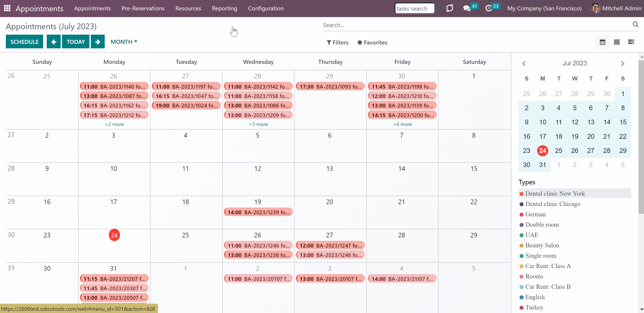Click the Friday 14 calendar cell

(x=402, y=179)
